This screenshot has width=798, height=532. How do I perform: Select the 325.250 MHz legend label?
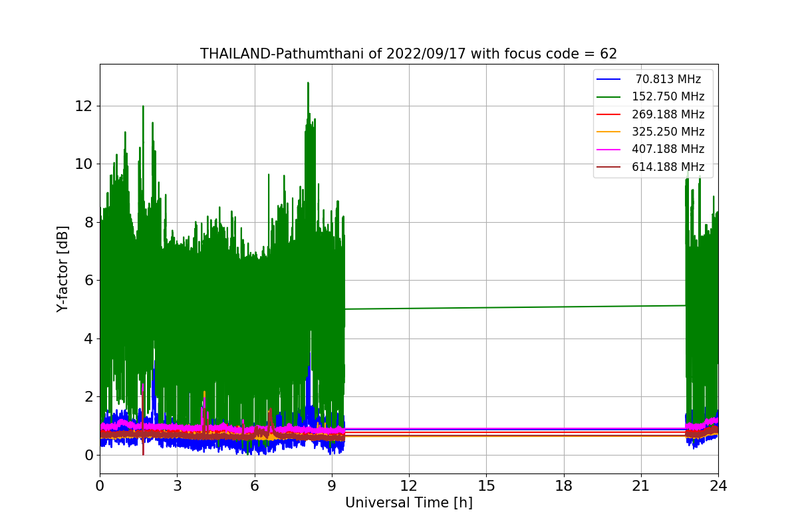coord(668,132)
